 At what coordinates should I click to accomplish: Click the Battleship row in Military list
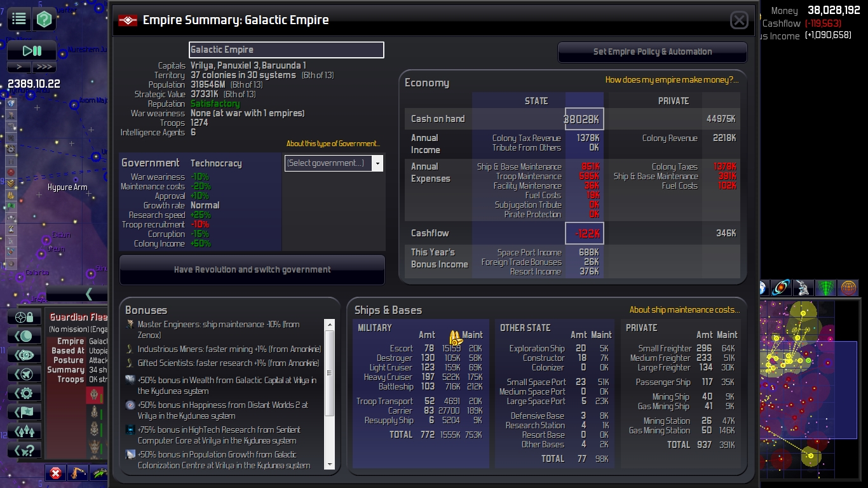point(420,386)
